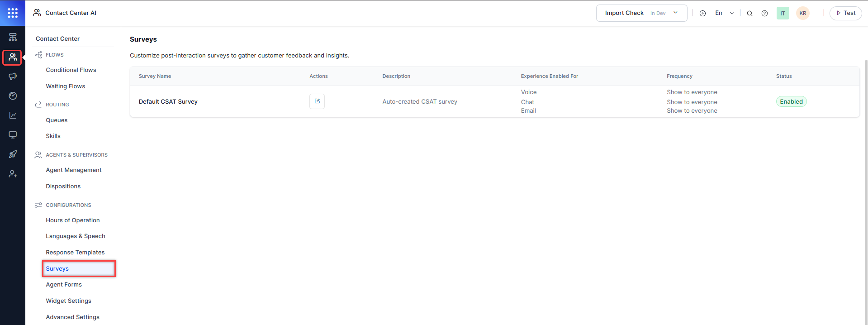Open the search magnifier in header

749,13
